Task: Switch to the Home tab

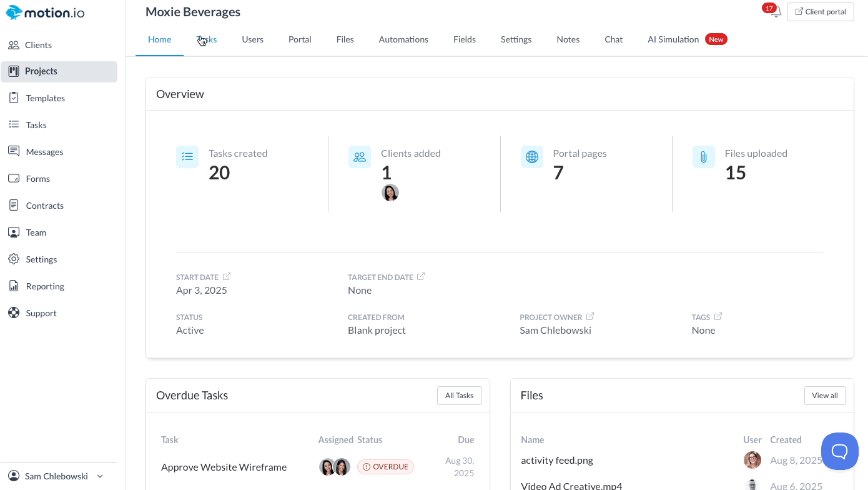Action: pos(160,39)
